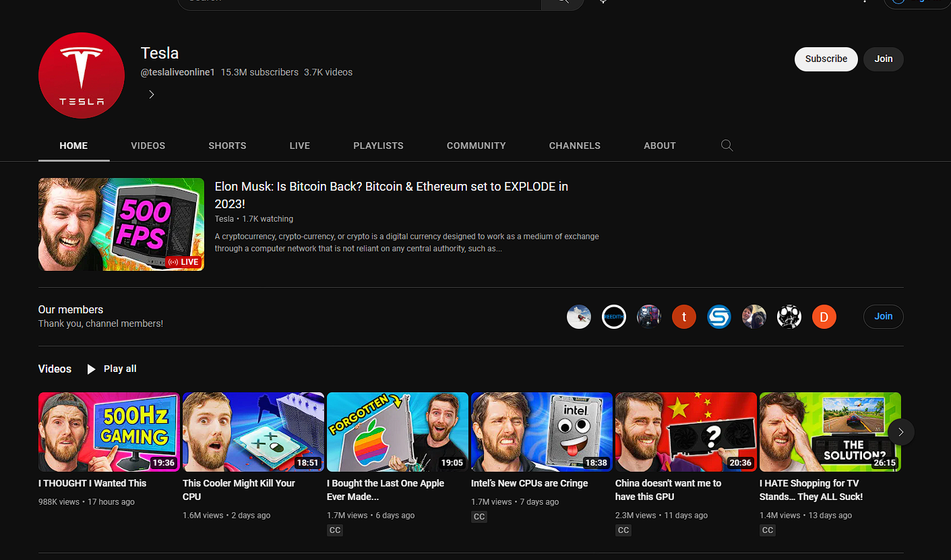Click the '1.7M views • 6 days ago' text
Image resolution: width=951 pixels, height=560 pixels.
371,516
